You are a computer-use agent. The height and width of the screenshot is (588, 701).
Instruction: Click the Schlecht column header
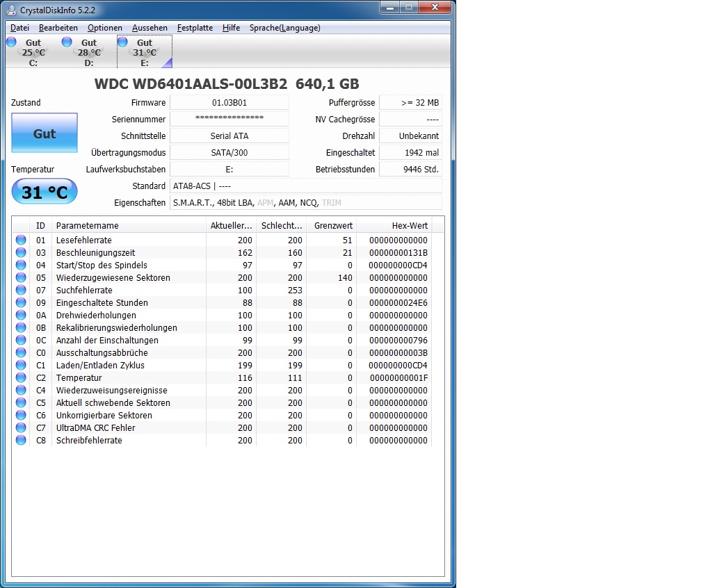281,226
